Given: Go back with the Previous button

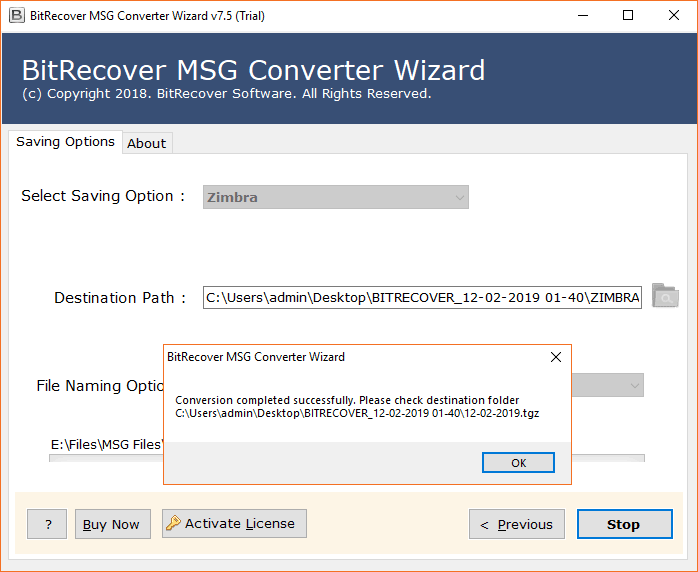Looking at the screenshot, I should 517,524.
